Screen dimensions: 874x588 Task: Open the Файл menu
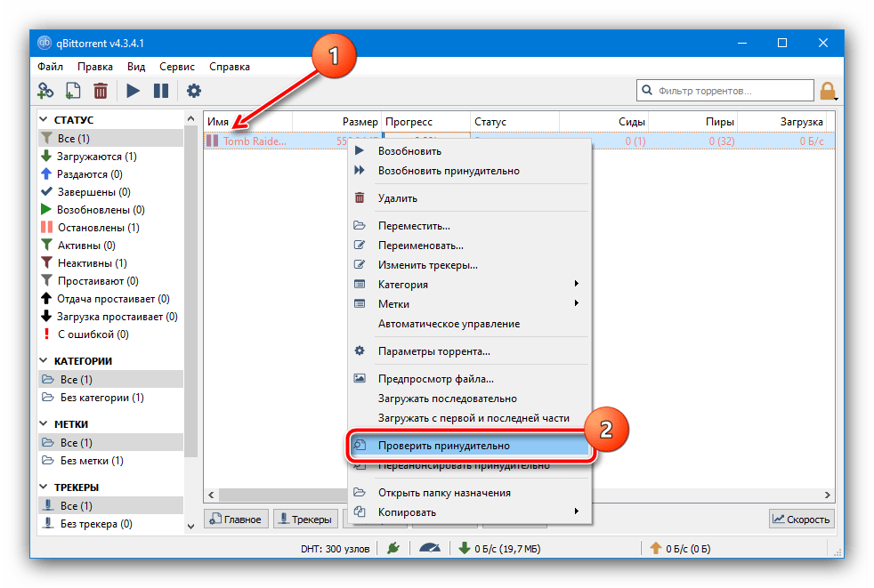50,67
